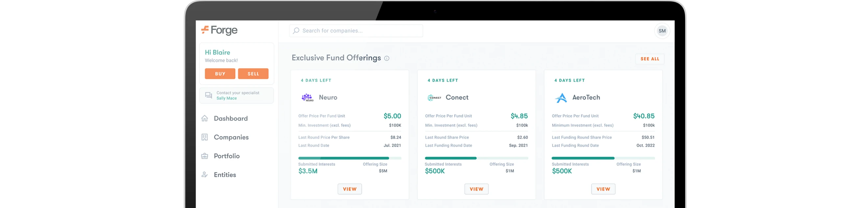Click the $5M offering size value
The width and height of the screenshot is (868, 208).
click(383, 171)
